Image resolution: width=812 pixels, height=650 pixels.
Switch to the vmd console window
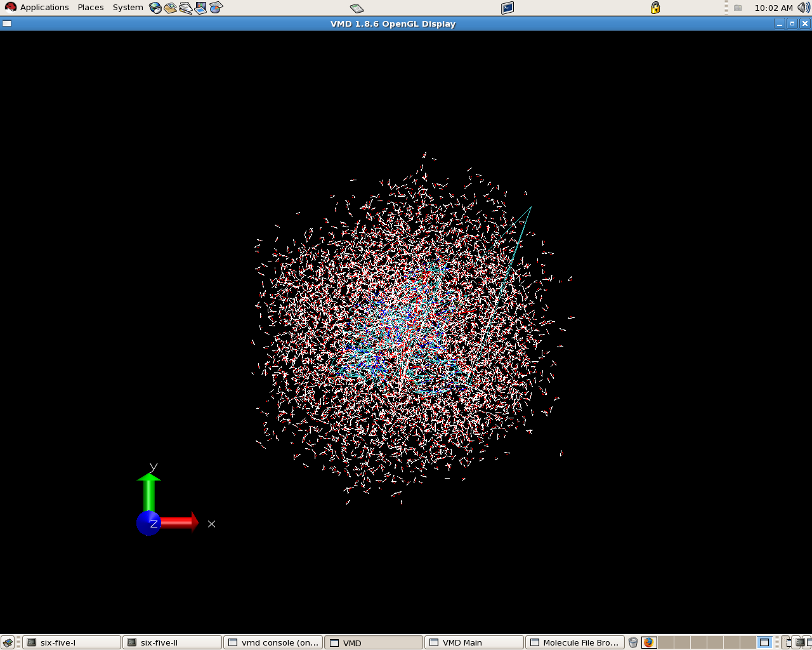[273, 642]
